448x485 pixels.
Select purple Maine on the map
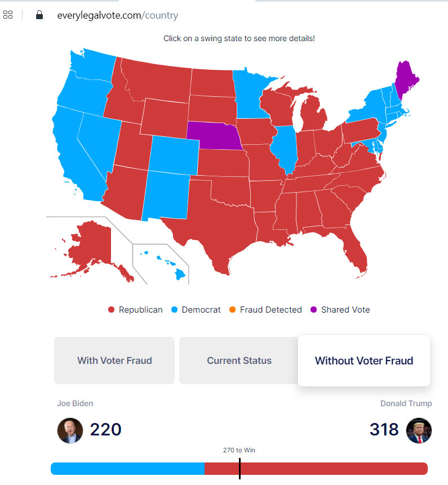tap(406, 79)
